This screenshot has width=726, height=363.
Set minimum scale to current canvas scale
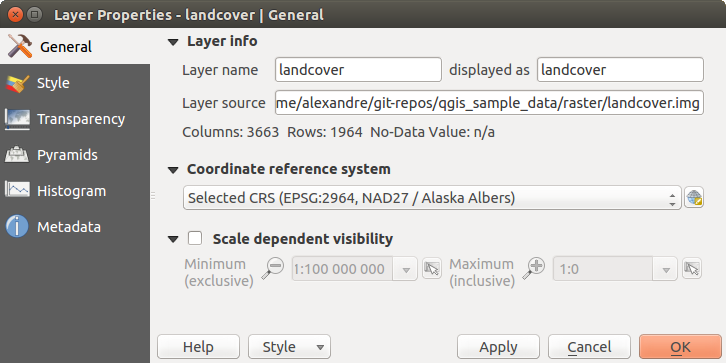pos(432,269)
